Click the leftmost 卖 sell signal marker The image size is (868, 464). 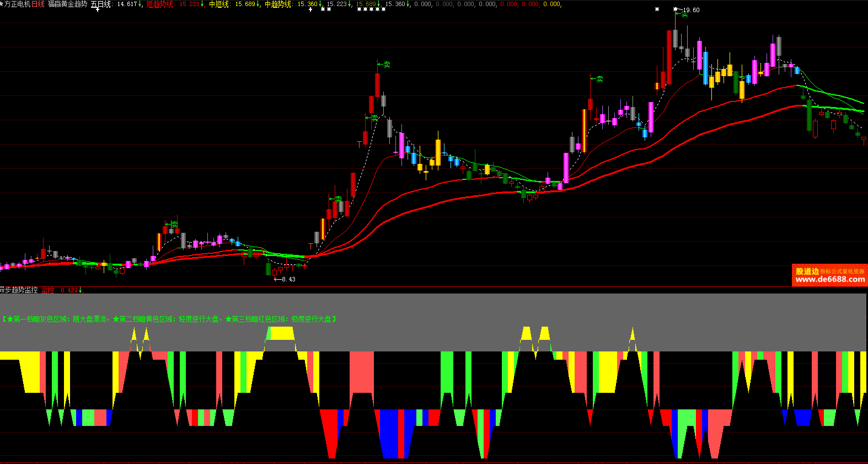point(174,225)
